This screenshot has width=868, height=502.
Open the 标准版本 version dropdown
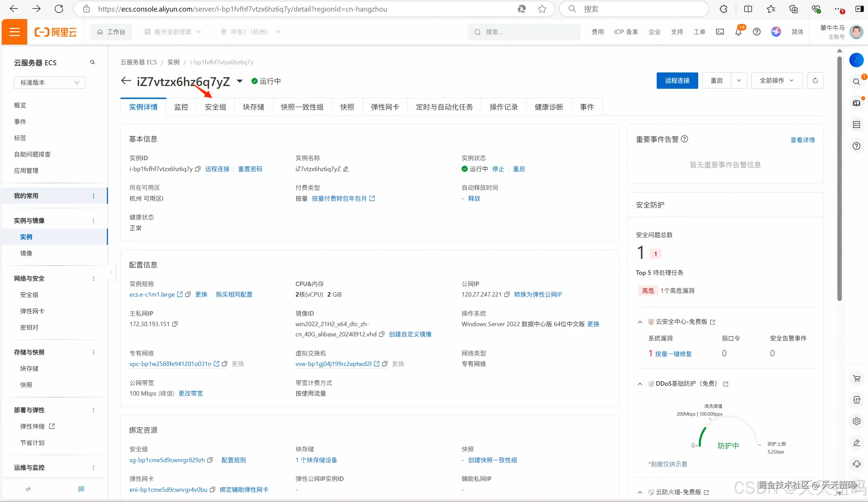coord(50,83)
